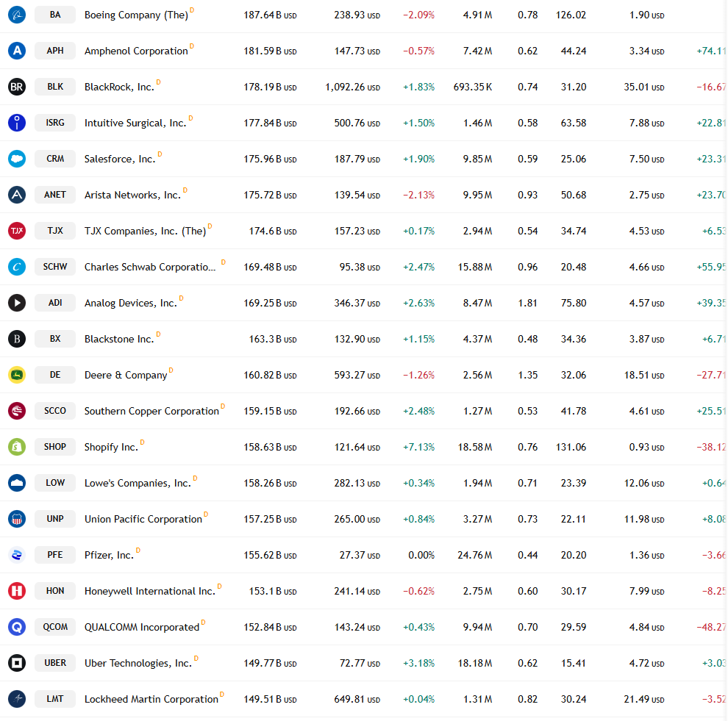Select the UNP ticker badge
This screenshot has height=721, width=728.
[x=55, y=519]
